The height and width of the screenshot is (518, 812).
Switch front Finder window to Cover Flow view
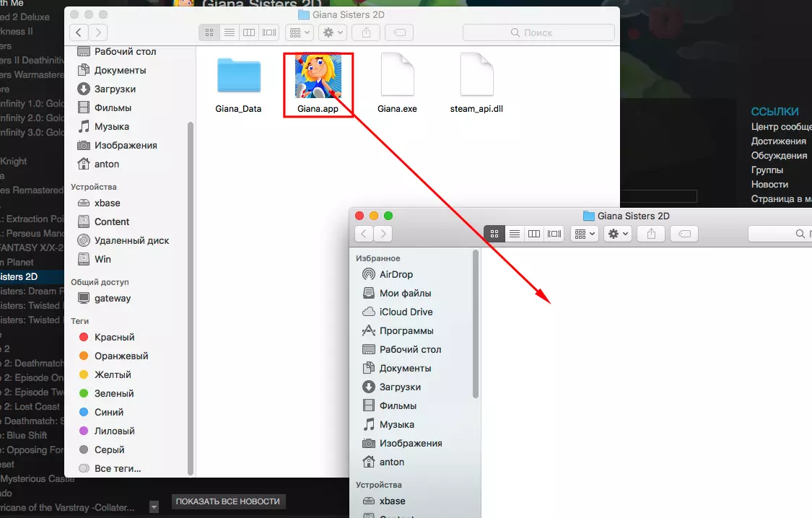click(554, 234)
